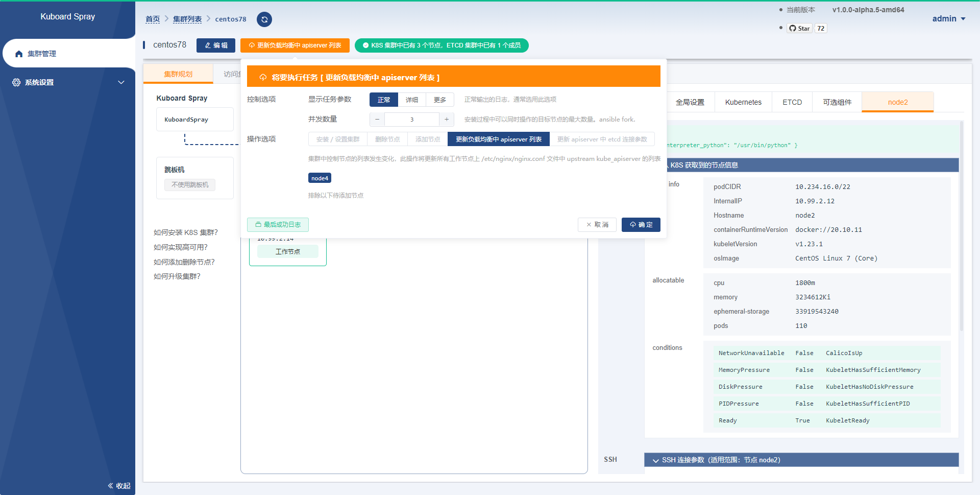Click the node4 tag
This screenshot has width=980, height=495.
click(320, 178)
